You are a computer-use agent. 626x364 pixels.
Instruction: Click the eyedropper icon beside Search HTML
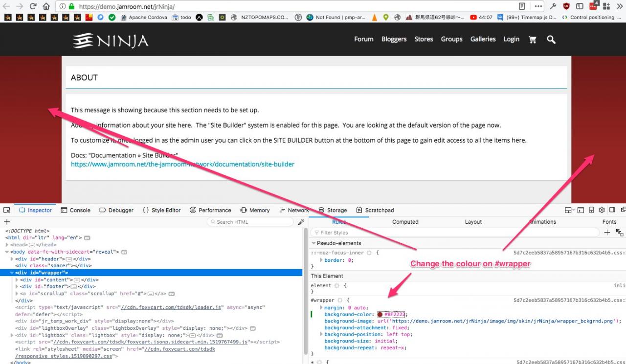pos(301,222)
